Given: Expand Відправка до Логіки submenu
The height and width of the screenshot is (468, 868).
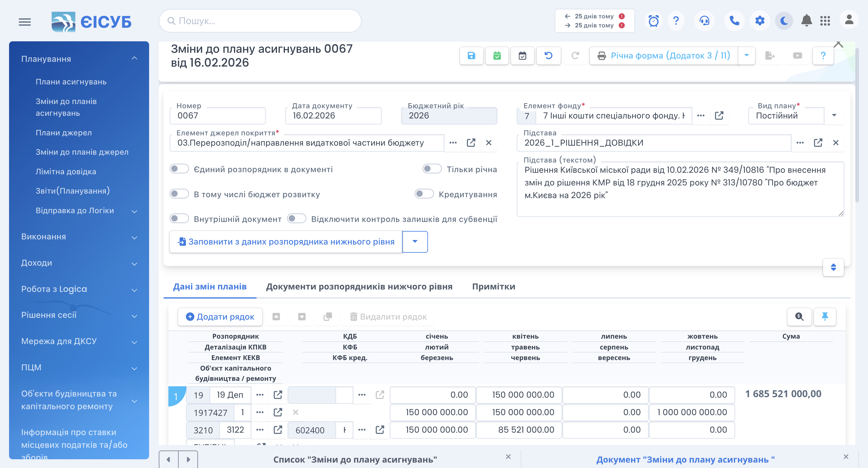Looking at the screenshot, I should (x=134, y=211).
